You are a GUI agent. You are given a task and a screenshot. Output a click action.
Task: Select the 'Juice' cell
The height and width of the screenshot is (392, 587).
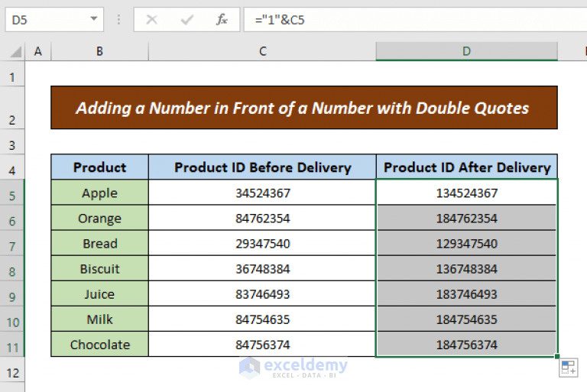tap(99, 294)
